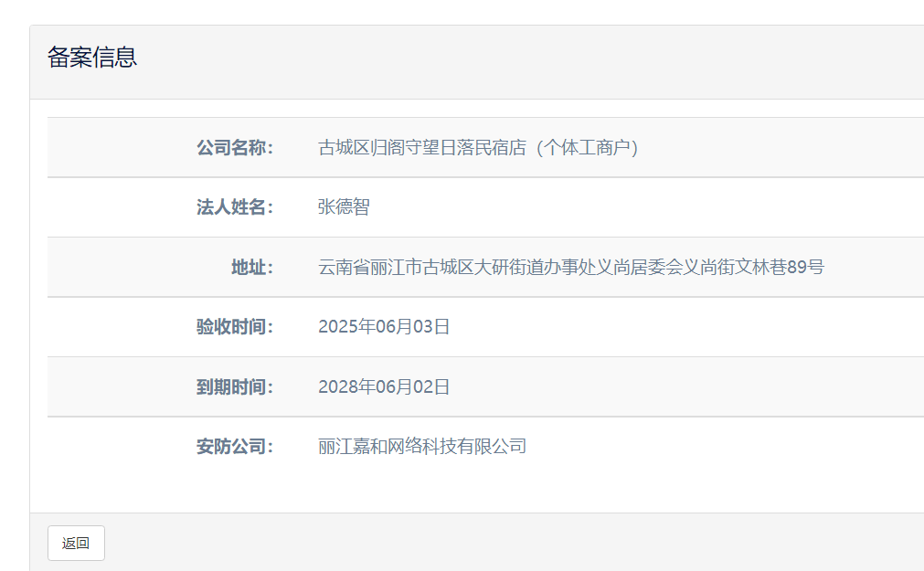Click the legal person name 张德智
This screenshot has height=571, width=924.
(x=344, y=207)
